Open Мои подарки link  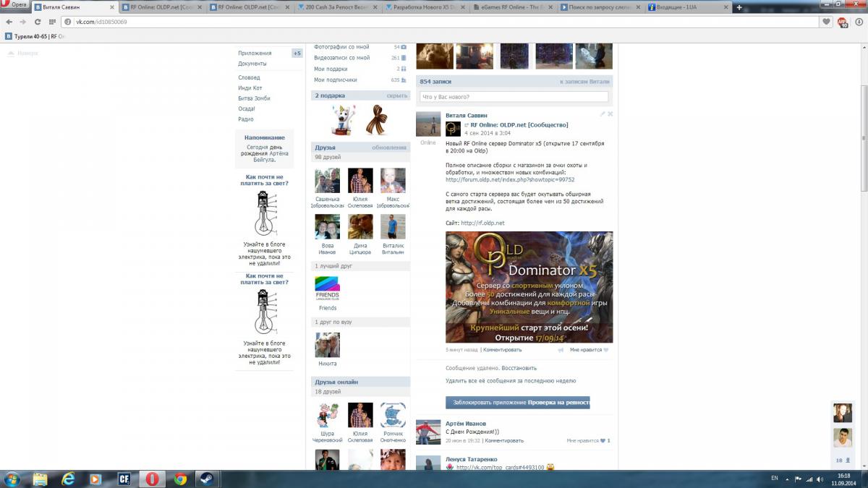[331, 69]
